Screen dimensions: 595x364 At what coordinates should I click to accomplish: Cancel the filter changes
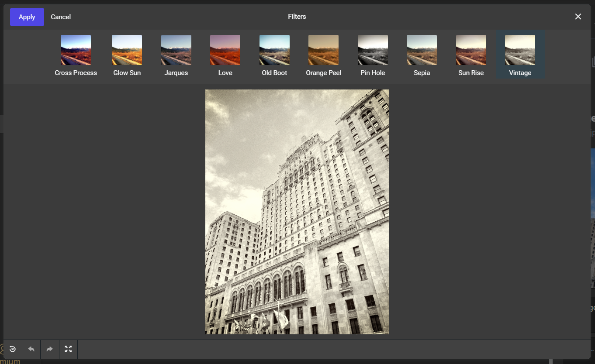tap(61, 17)
